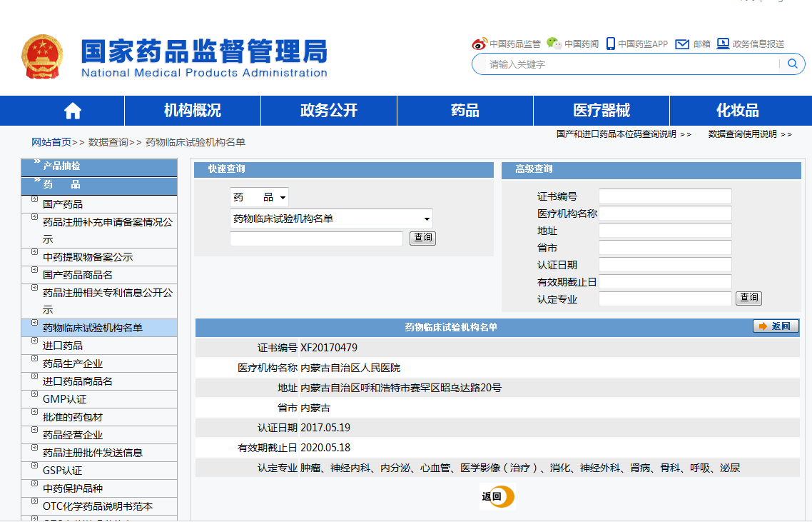Open the home page icon in navigation bar
Image resolution: width=812 pixels, height=522 pixels.
pyautogui.click(x=73, y=111)
